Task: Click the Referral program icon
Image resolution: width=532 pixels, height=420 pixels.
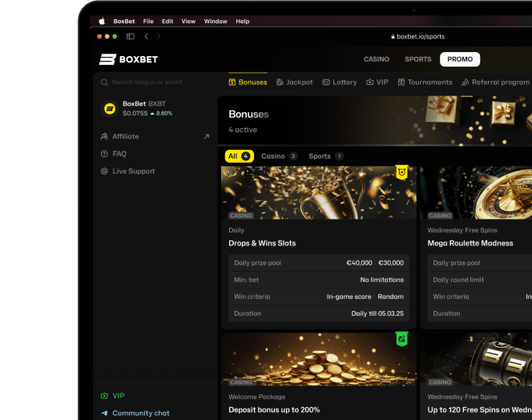Action: tap(465, 83)
